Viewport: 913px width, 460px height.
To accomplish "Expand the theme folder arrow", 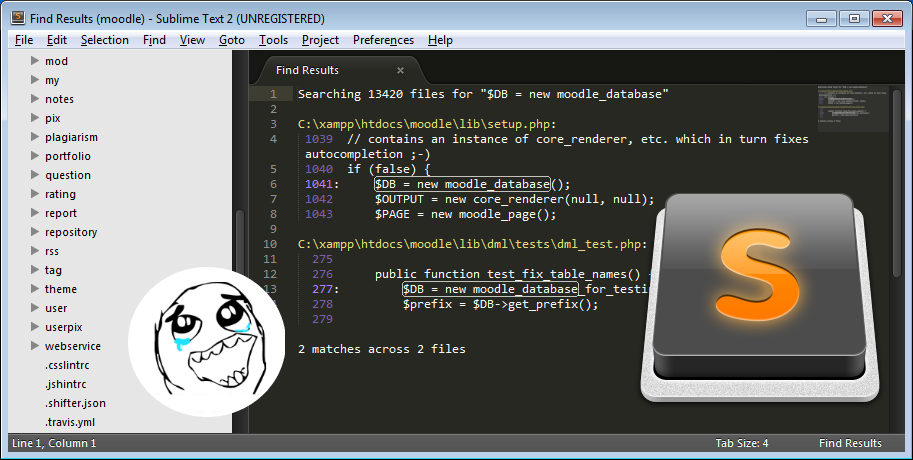I will pyautogui.click(x=35, y=289).
